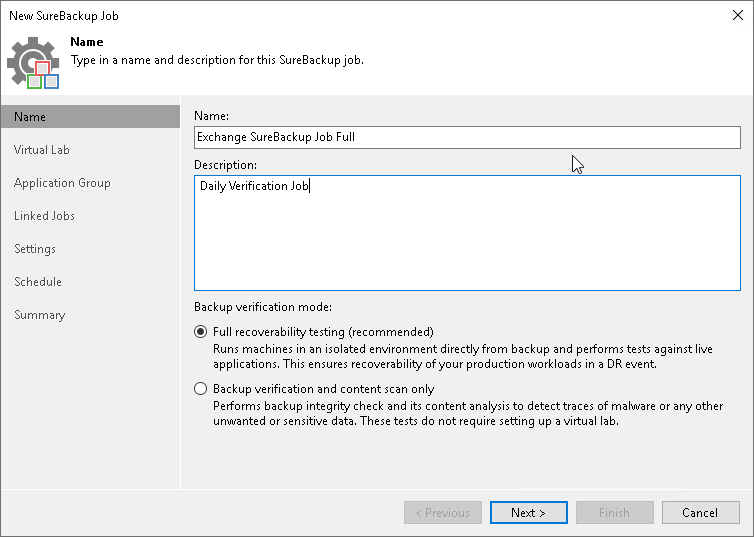Go to the Application Group step
The image size is (754, 537).
pyautogui.click(x=62, y=183)
